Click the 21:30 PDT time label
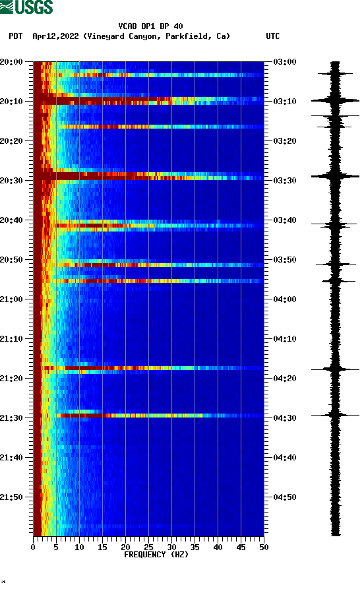 [x=11, y=418]
